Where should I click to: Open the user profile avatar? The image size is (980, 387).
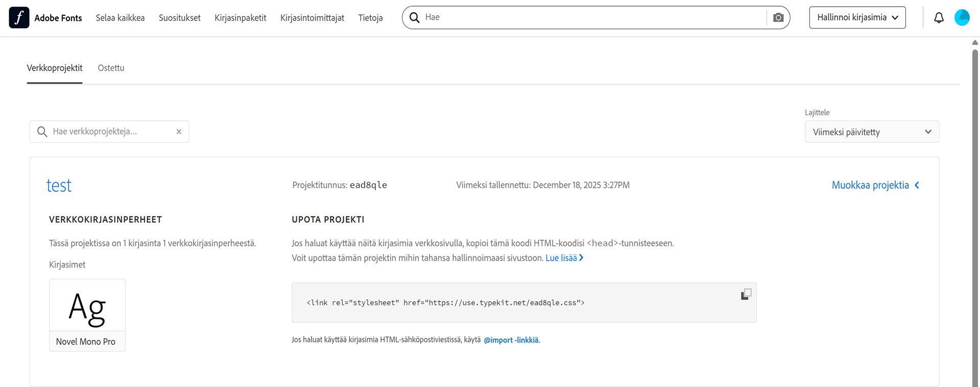pyautogui.click(x=962, y=18)
